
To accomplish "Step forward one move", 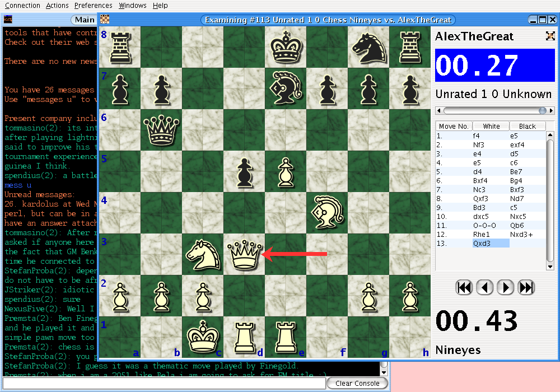I will [506, 288].
